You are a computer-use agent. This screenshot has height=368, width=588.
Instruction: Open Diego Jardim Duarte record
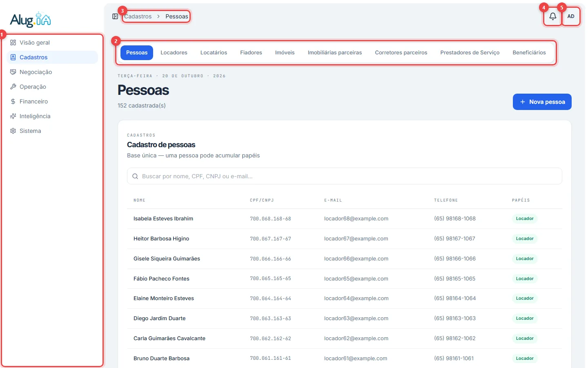(345, 319)
